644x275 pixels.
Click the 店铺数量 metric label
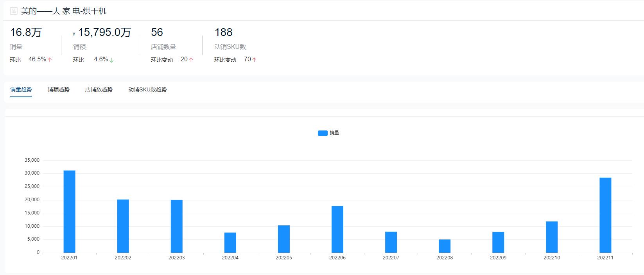coord(163,47)
